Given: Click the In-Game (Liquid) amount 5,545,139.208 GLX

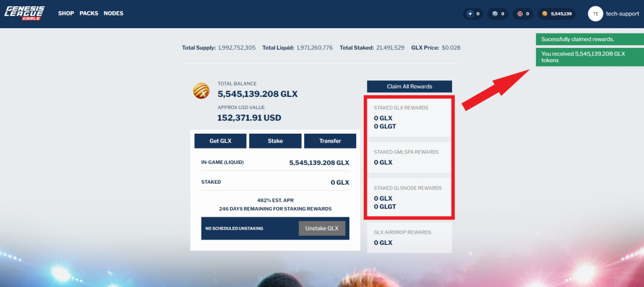Looking at the screenshot, I should [319, 162].
